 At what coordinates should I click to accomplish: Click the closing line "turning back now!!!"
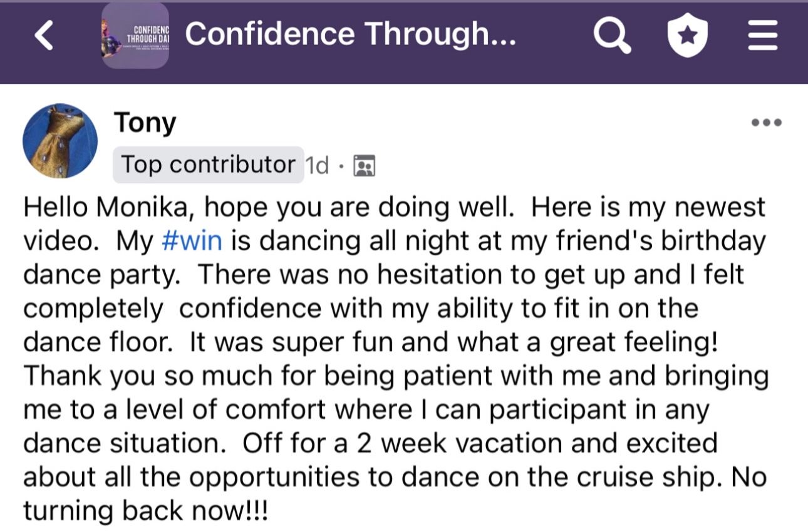pyautogui.click(x=145, y=511)
